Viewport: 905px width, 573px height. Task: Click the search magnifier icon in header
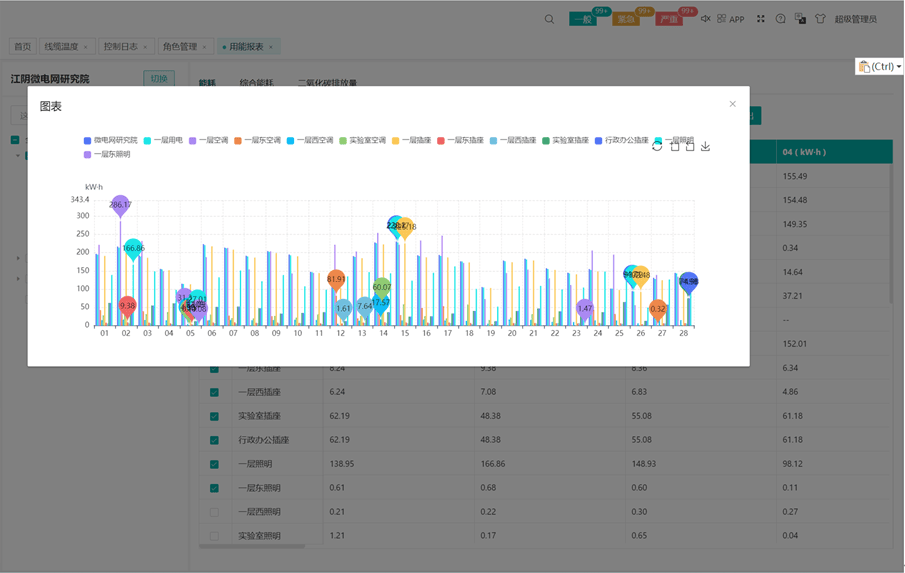(549, 19)
